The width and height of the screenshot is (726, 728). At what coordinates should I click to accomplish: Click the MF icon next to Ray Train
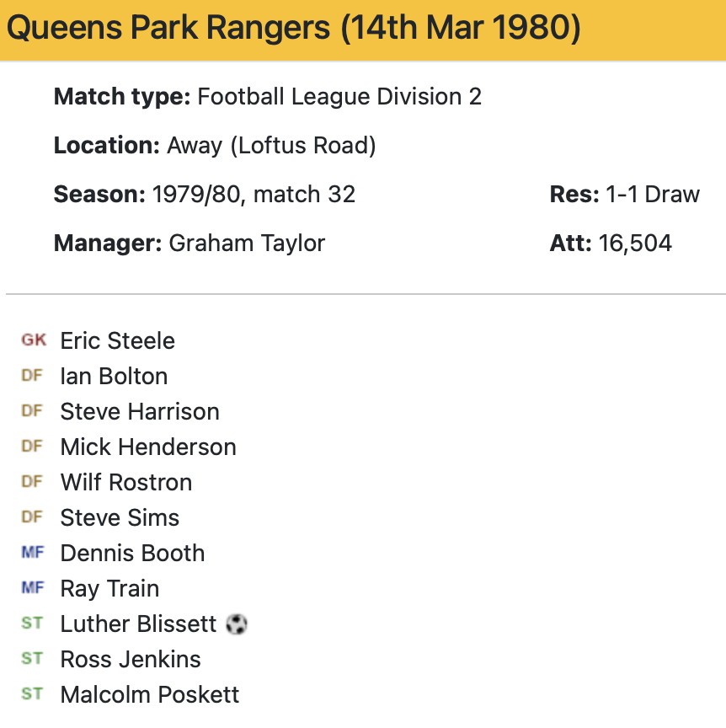(x=32, y=588)
